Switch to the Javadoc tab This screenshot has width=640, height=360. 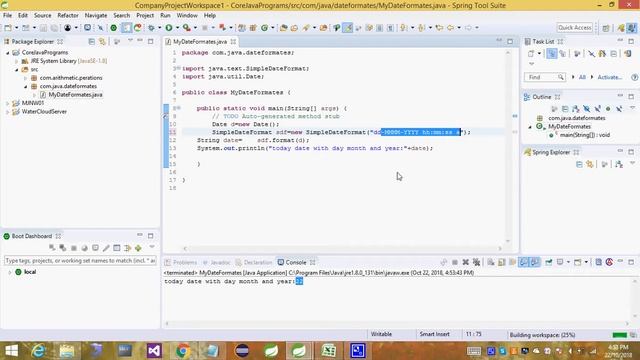[x=216, y=262]
